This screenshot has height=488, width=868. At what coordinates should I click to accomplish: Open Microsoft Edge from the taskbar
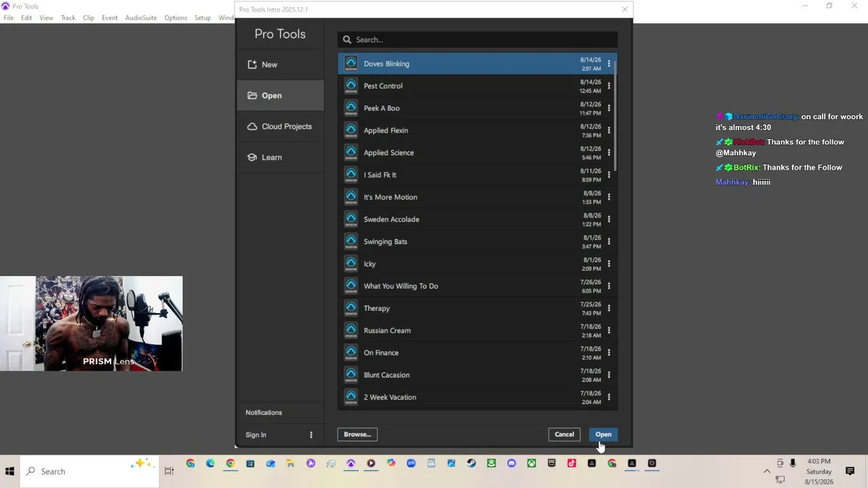tap(210, 464)
